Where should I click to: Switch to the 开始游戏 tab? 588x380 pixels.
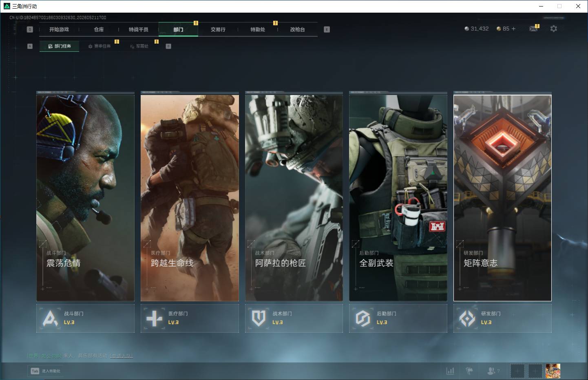(59, 29)
